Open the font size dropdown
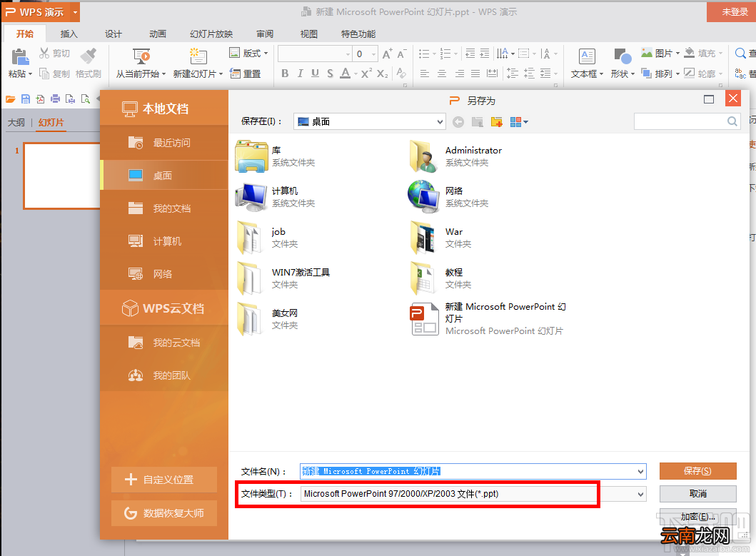756x556 pixels. [373, 54]
